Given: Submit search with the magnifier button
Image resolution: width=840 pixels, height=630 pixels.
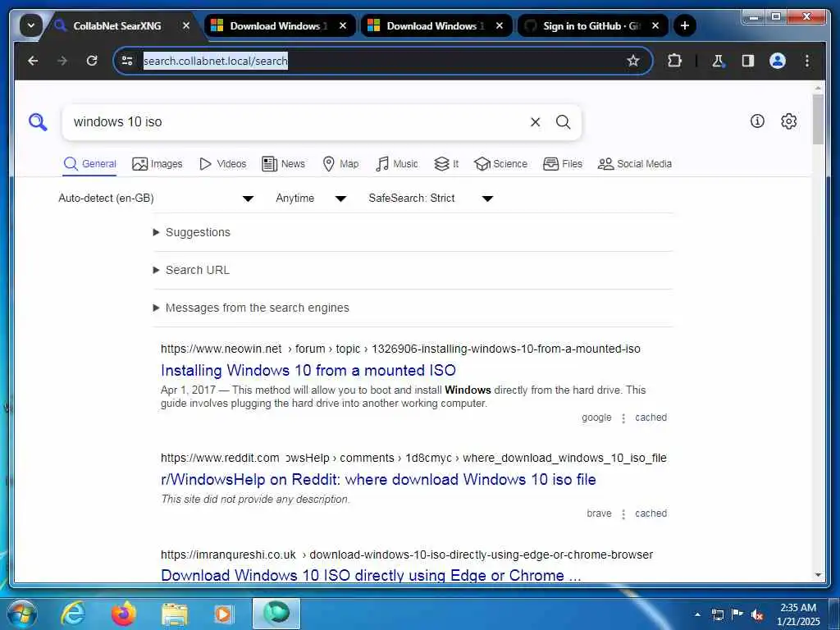Looking at the screenshot, I should 563,122.
